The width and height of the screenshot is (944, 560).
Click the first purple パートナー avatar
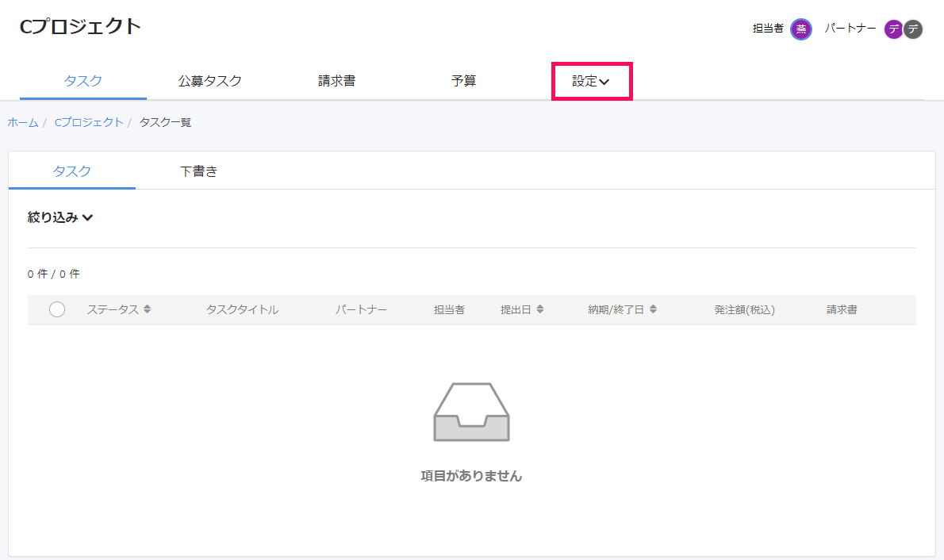pyautogui.click(x=893, y=29)
